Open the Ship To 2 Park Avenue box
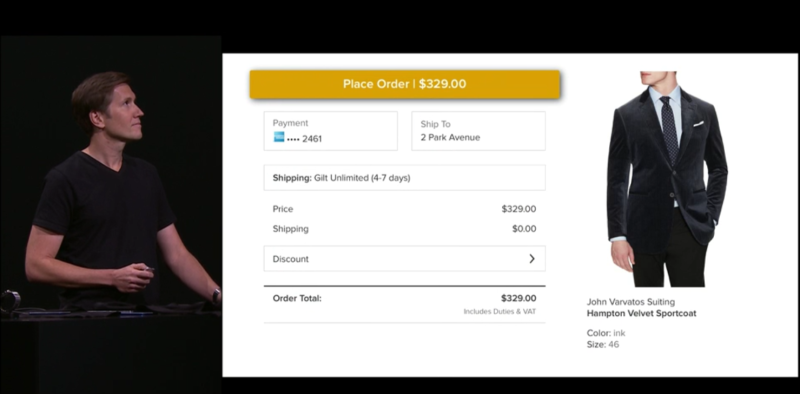Screen dimensions: 800x394 click(479, 131)
